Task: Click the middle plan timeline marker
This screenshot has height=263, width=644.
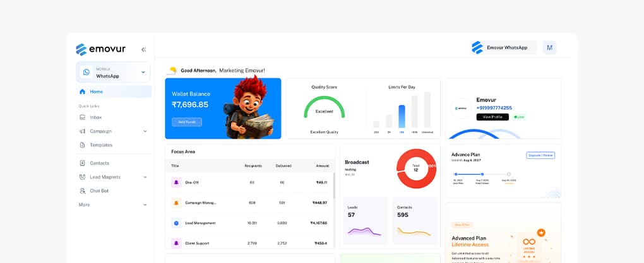Action: tap(482, 174)
